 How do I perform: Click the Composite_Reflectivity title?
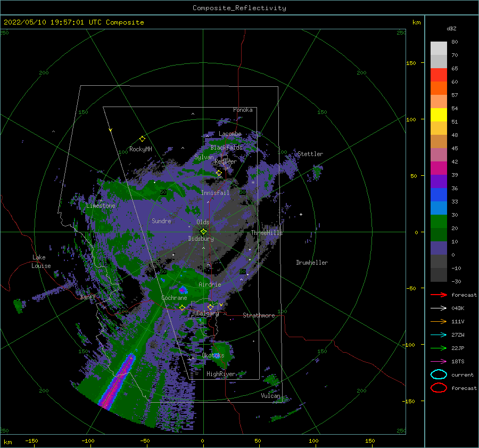click(x=240, y=8)
